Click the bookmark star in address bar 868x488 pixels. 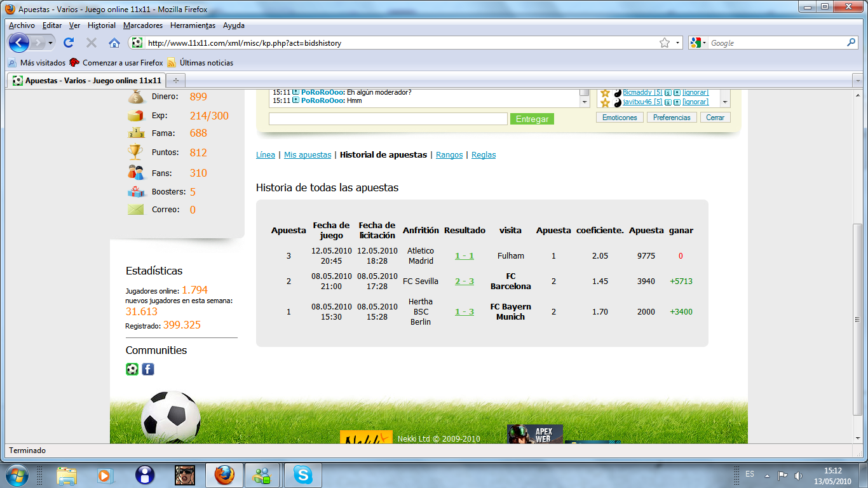665,43
